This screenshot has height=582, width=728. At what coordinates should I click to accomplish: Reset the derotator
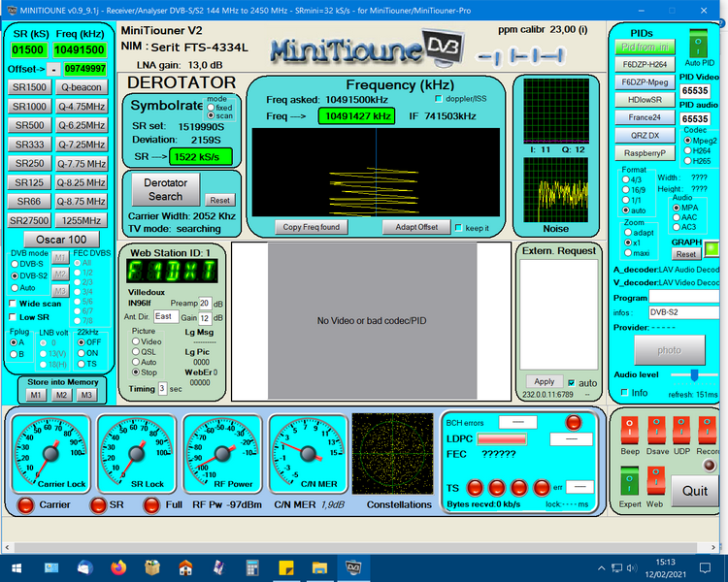click(219, 200)
